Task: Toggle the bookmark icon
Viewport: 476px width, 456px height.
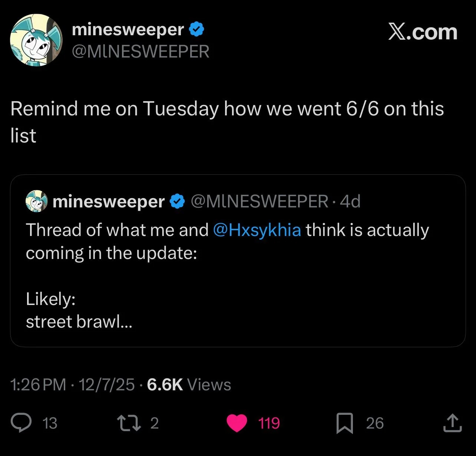Action: point(344,423)
